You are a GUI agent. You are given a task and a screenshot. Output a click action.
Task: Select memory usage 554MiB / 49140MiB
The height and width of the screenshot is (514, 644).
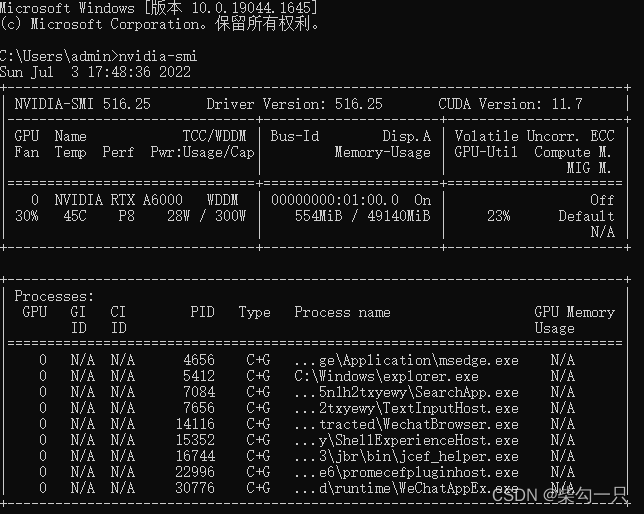363,216
